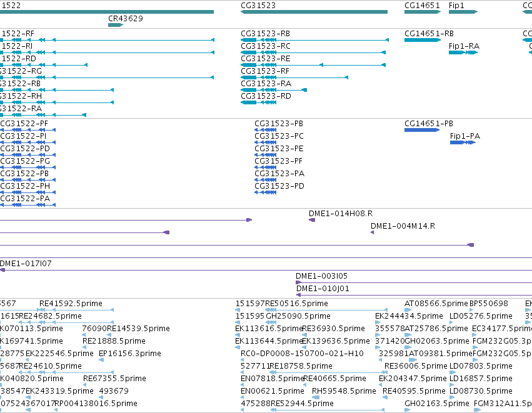Click EST EP16156.3prime label

tap(129, 354)
